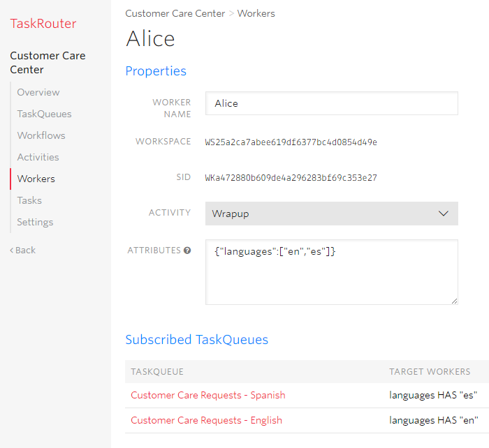Open the Overview section in sidebar
The height and width of the screenshot is (448, 489).
[x=38, y=92]
